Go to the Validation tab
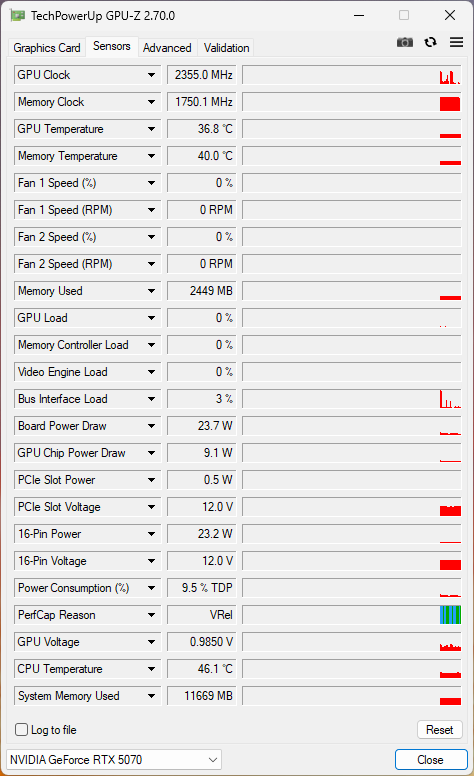Image resolution: width=474 pixels, height=776 pixels. (x=227, y=48)
